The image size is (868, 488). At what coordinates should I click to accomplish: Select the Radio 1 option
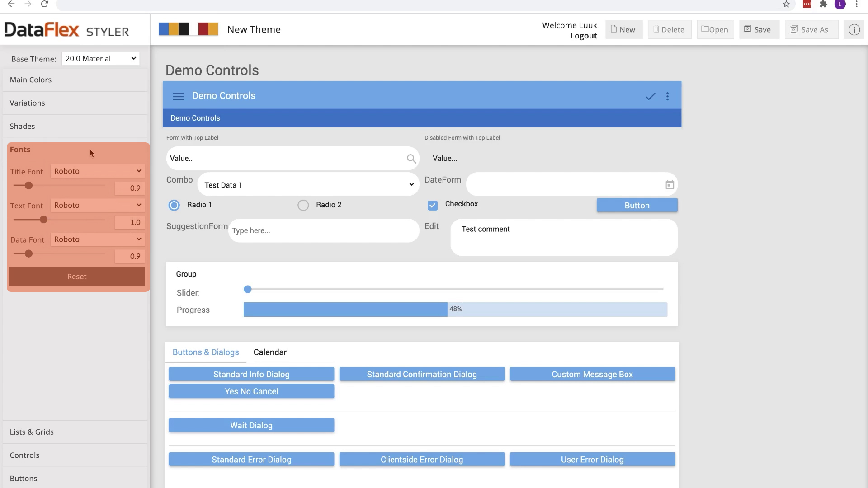coord(174,206)
